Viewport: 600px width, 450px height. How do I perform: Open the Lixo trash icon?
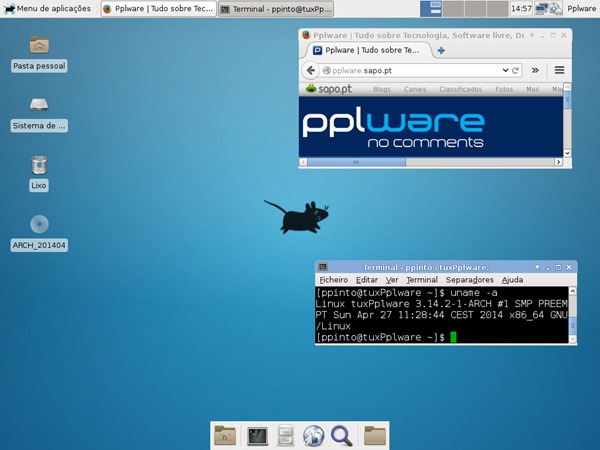click(39, 165)
